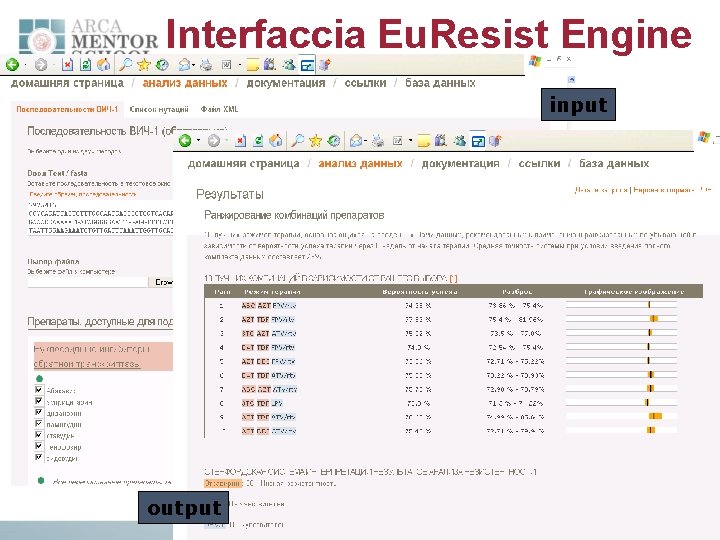Click Edit page icon in input window toolbar
This screenshot has width=720, height=540.
pos(226,65)
